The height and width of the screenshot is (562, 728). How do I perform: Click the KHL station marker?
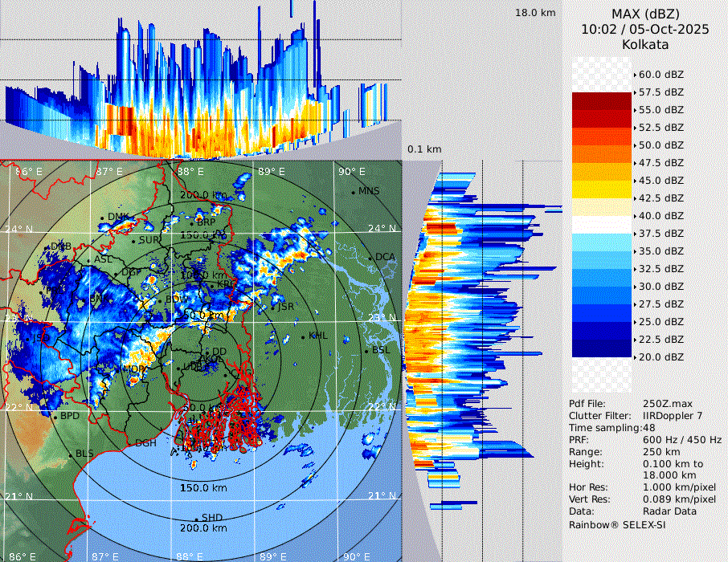[303, 337]
